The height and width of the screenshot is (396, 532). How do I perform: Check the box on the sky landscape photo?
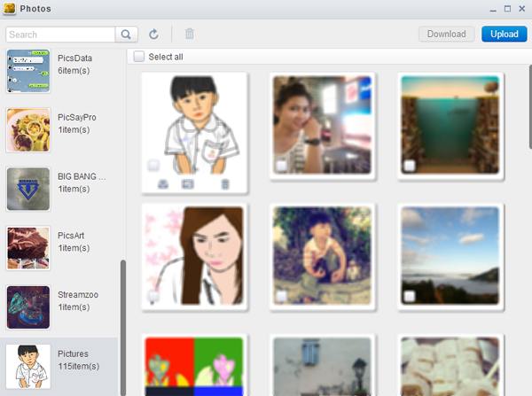tap(410, 296)
